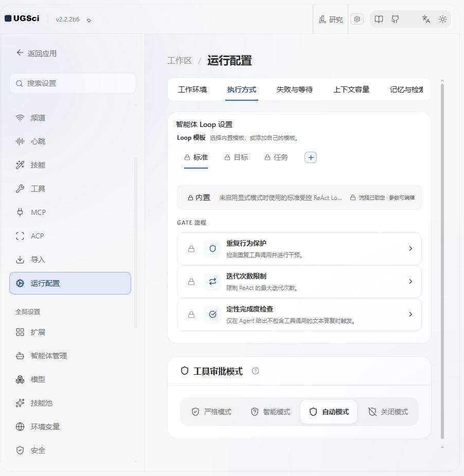The height and width of the screenshot is (476, 464).
Task: Open 导入 in the sidebar
Action: tap(70, 260)
